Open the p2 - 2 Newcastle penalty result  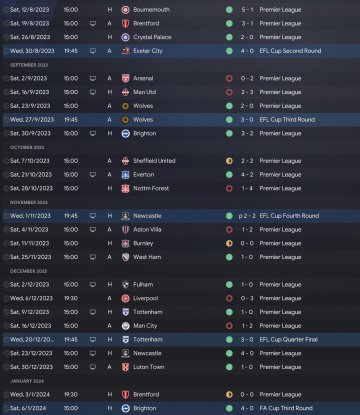247,216
